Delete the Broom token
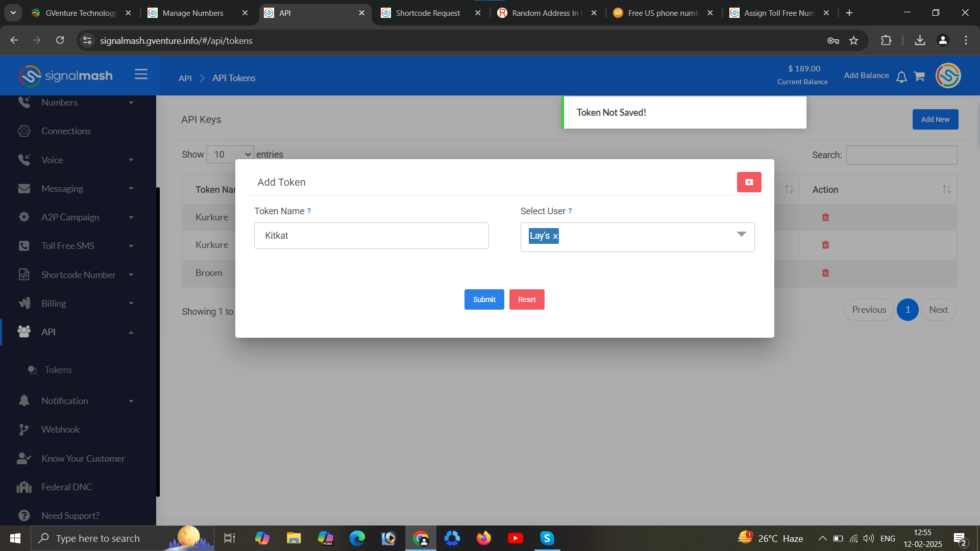980x551 pixels. [825, 273]
